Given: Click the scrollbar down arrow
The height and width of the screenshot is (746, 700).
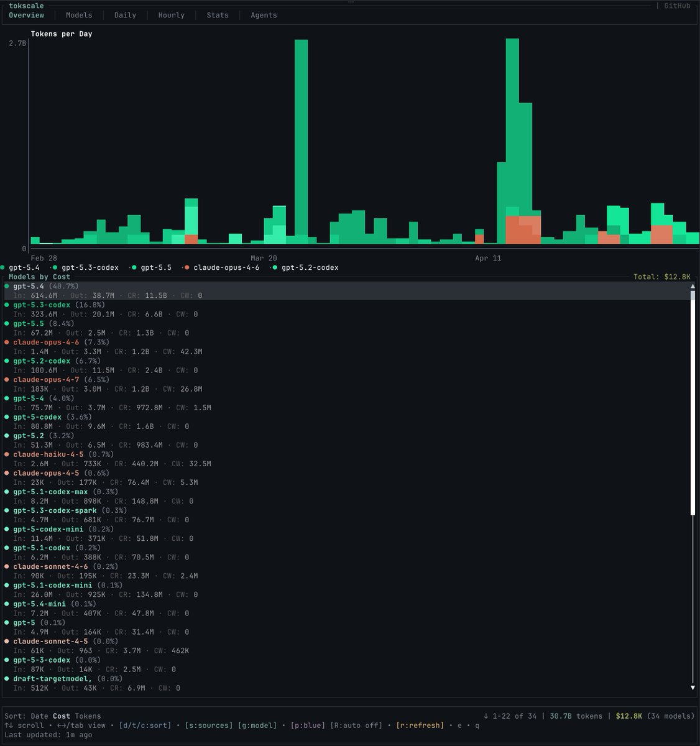Looking at the screenshot, I should [693, 688].
